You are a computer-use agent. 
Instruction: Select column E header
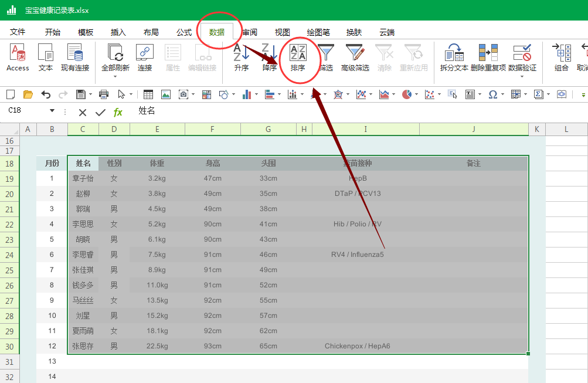point(157,129)
